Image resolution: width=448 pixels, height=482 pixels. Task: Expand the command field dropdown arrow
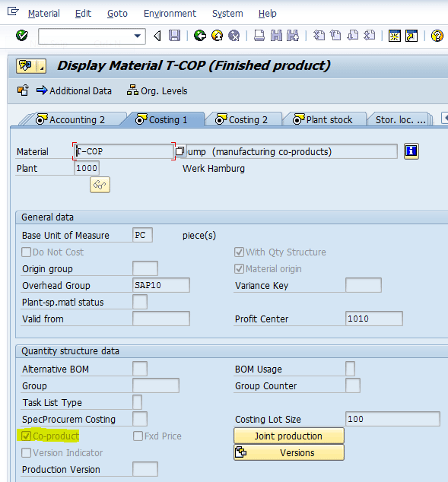pos(138,36)
